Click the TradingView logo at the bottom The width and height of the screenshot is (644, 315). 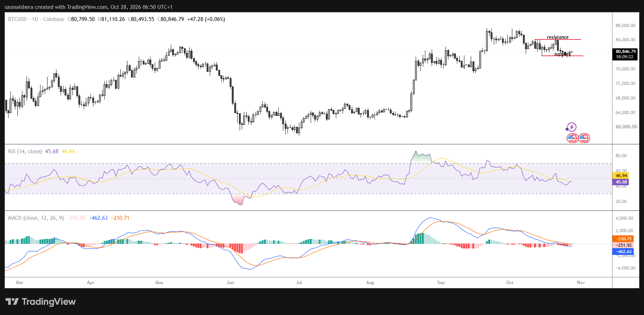(x=40, y=302)
